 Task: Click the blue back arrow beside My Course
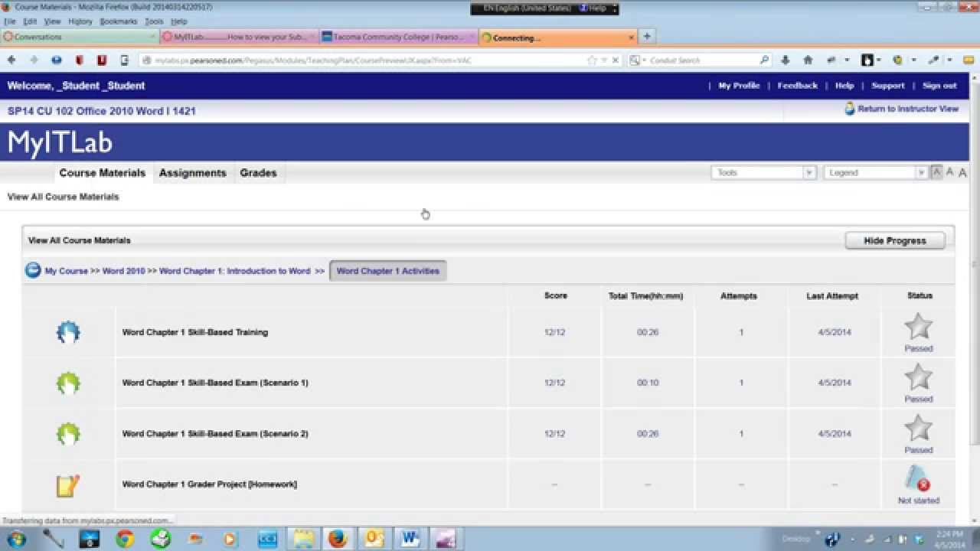click(x=33, y=270)
